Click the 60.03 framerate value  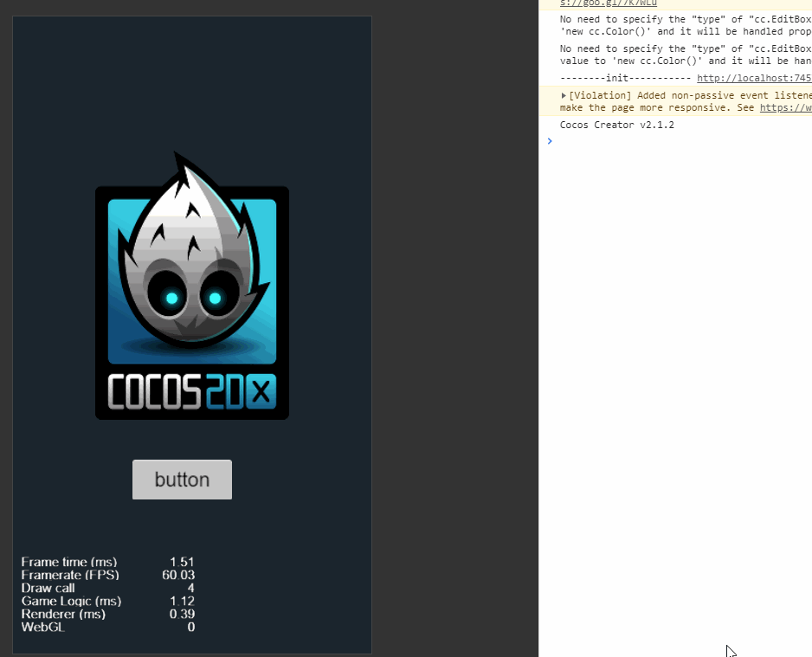click(x=178, y=575)
